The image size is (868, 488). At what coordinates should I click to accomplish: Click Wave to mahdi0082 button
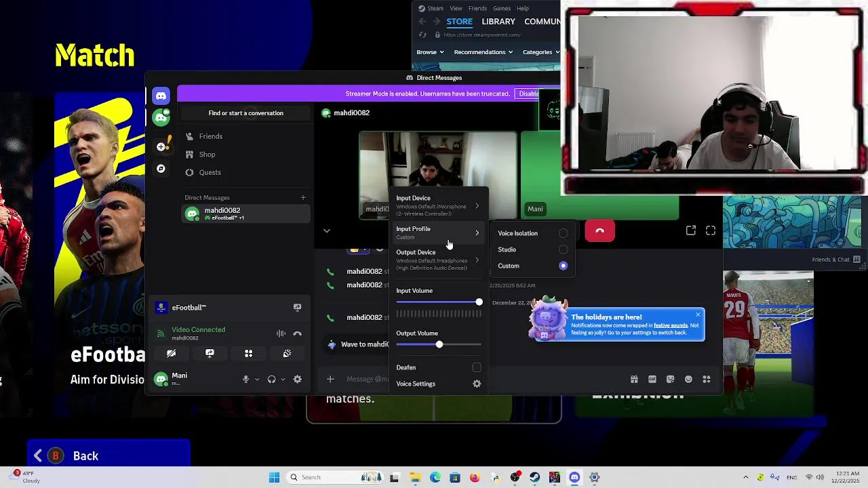click(359, 344)
